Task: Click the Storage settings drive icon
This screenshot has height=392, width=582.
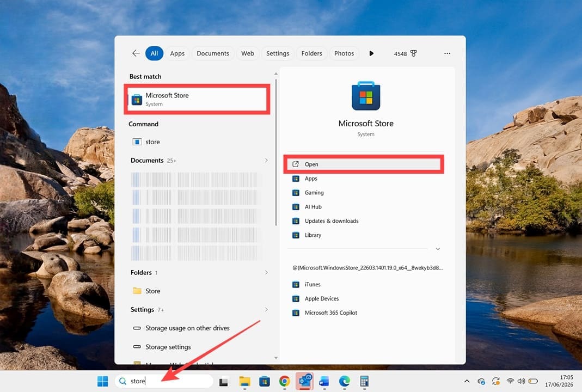Action: coord(137,347)
